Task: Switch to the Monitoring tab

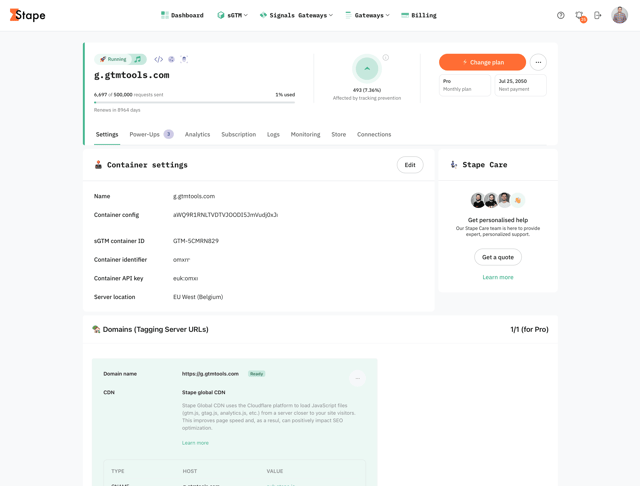Action: 305,134
